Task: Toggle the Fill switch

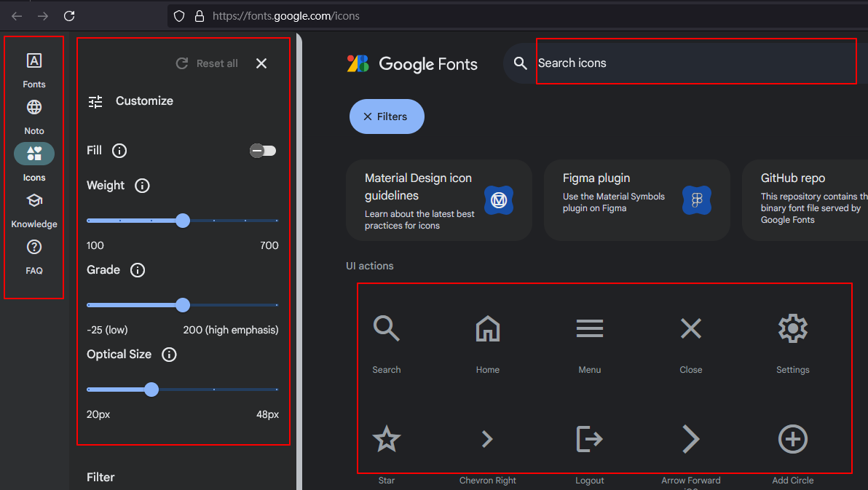Action: pos(262,151)
